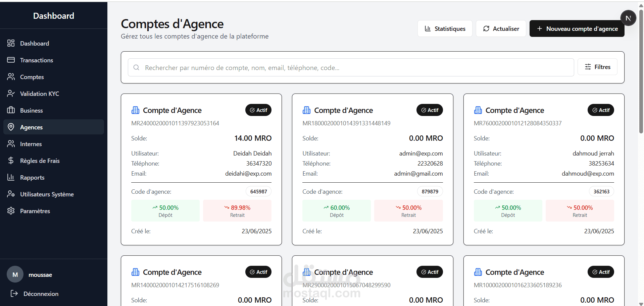Screen dimensions: 644x306
Task: Open Règles de Frais page
Action: [x=54, y=161]
